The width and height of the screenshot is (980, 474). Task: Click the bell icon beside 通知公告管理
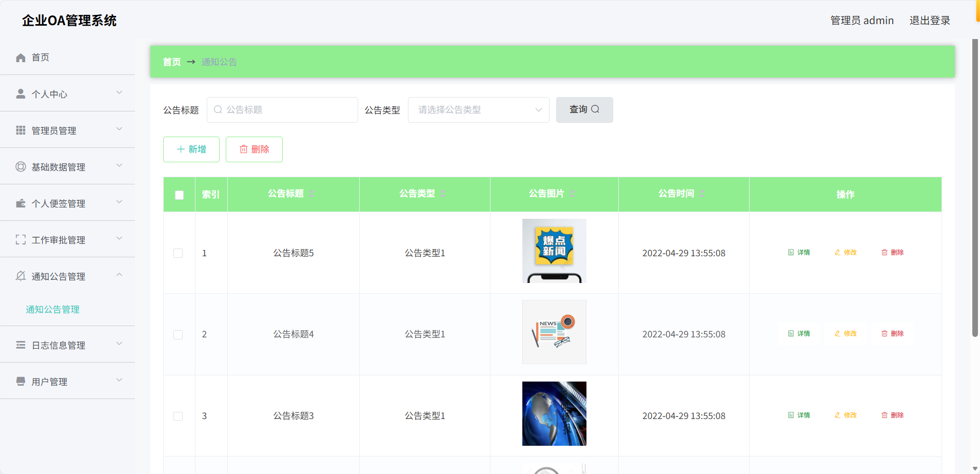click(21, 276)
